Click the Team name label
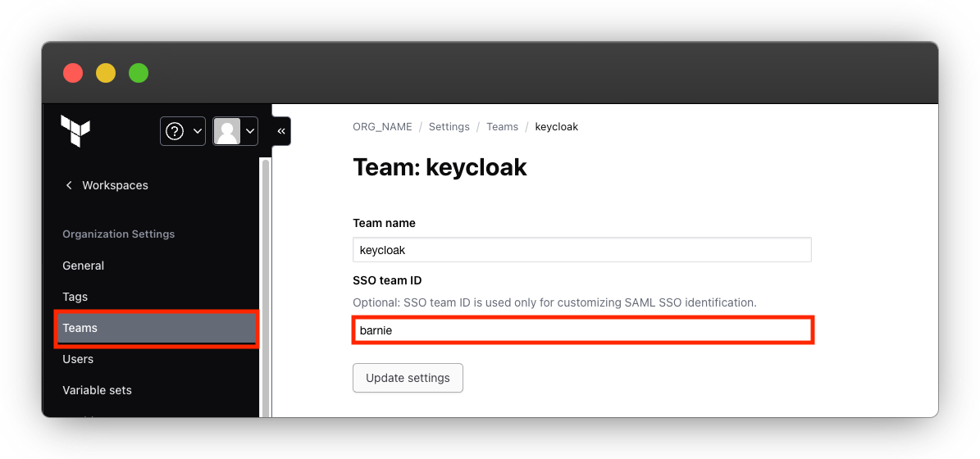 pyautogui.click(x=384, y=223)
